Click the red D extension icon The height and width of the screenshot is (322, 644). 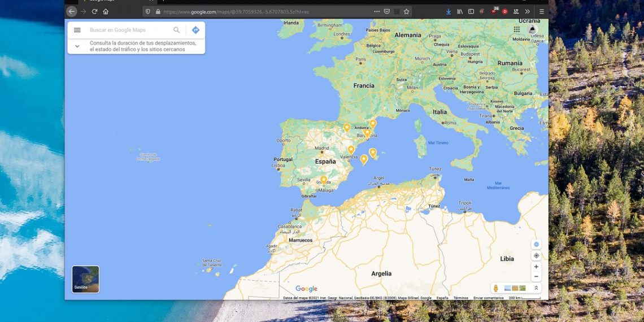click(x=505, y=11)
